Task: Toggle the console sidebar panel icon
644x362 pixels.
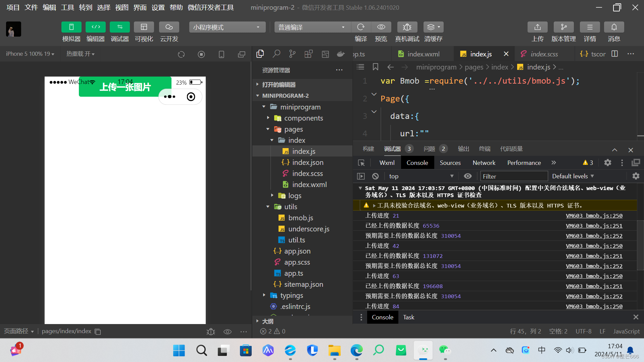Action: pyautogui.click(x=361, y=176)
